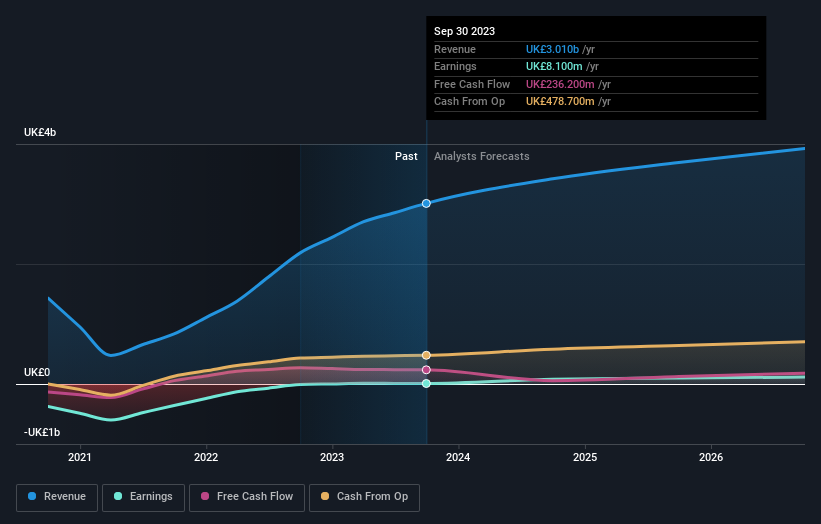Click the 2024 x-axis label
Viewport: 821px width, 524px height.
458,457
